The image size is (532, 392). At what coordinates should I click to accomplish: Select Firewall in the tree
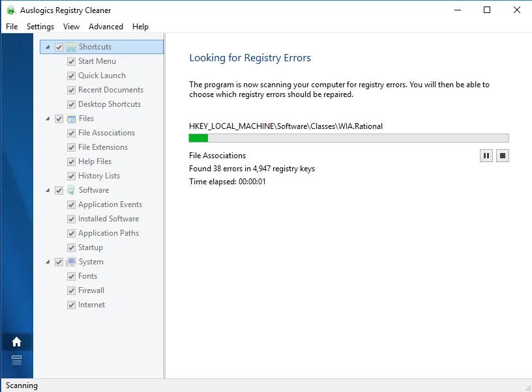91,290
